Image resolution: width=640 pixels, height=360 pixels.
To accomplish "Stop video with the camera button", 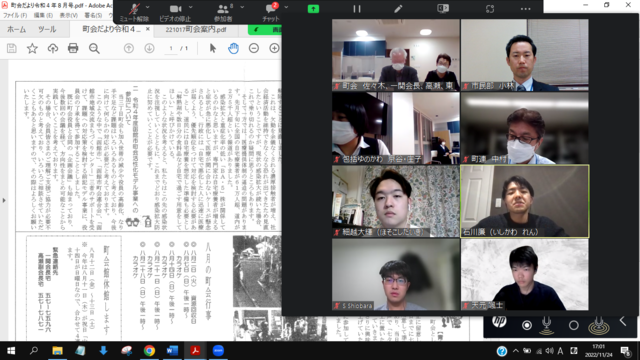I will tap(175, 12).
